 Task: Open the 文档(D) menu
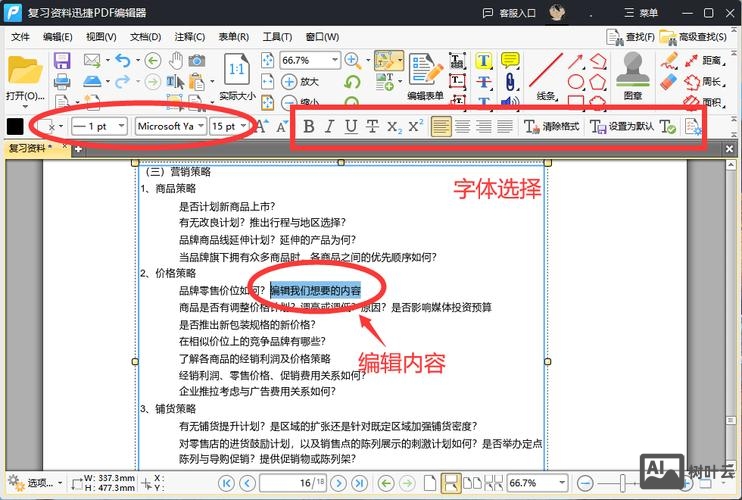(145, 37)
